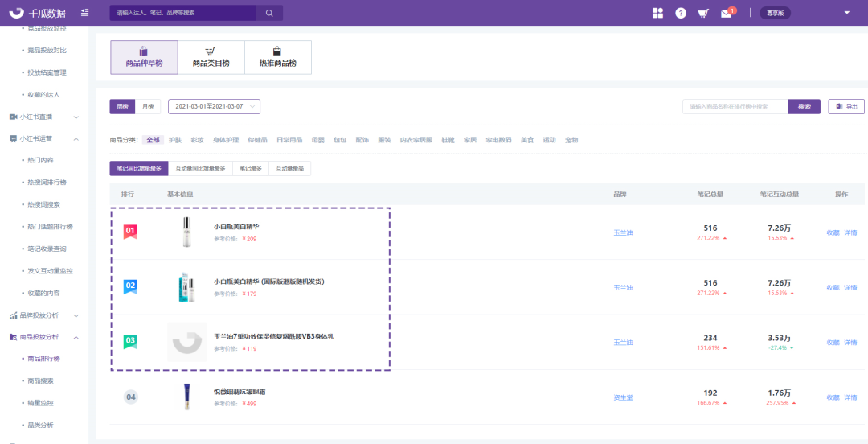Open the date range dropdown 2021-03-01至2021-03-07
868x444 pixels.
click(215, 106)
